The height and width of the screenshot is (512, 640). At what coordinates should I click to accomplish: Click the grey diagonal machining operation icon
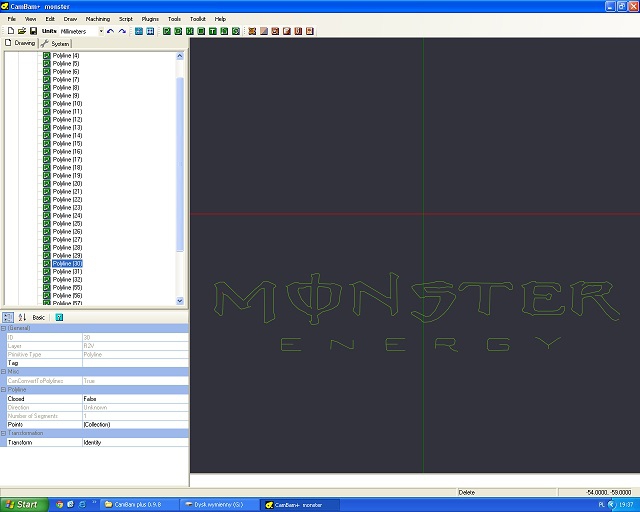click(x=264, y=31)
